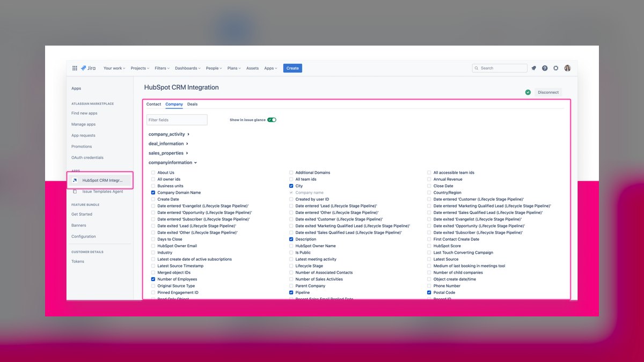
Task: Select the Company tab
Action: 174,104
